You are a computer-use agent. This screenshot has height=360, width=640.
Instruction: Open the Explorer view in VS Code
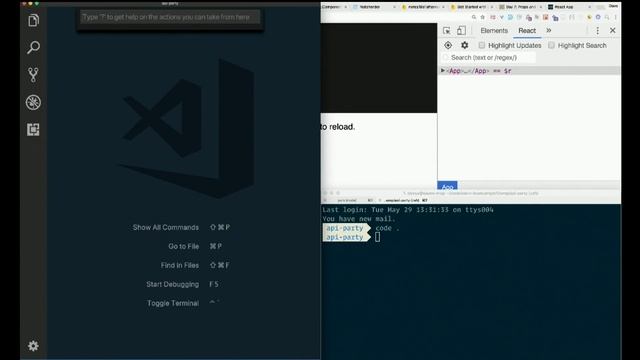[33, 20]
